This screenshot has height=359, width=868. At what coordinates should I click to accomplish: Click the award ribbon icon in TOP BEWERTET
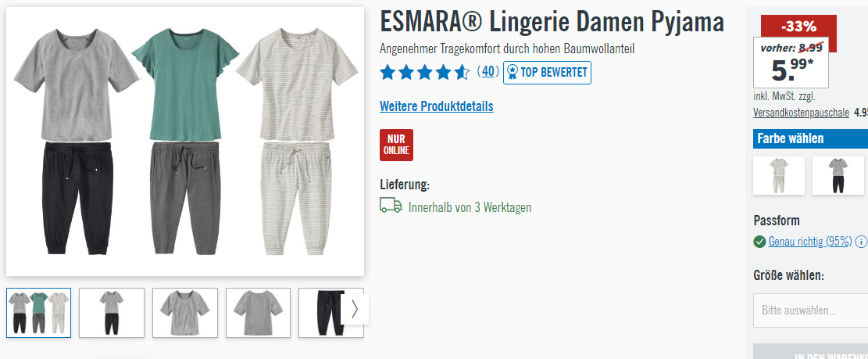513,73
